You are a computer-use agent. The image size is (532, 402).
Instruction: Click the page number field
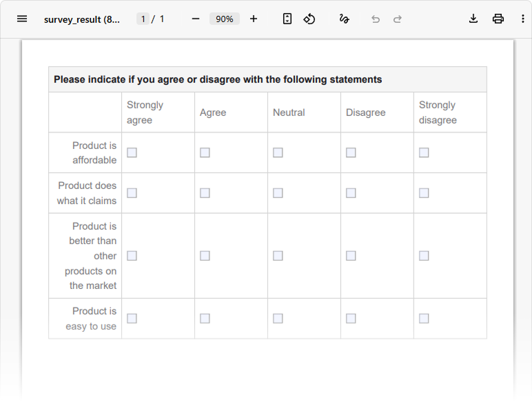143,19
